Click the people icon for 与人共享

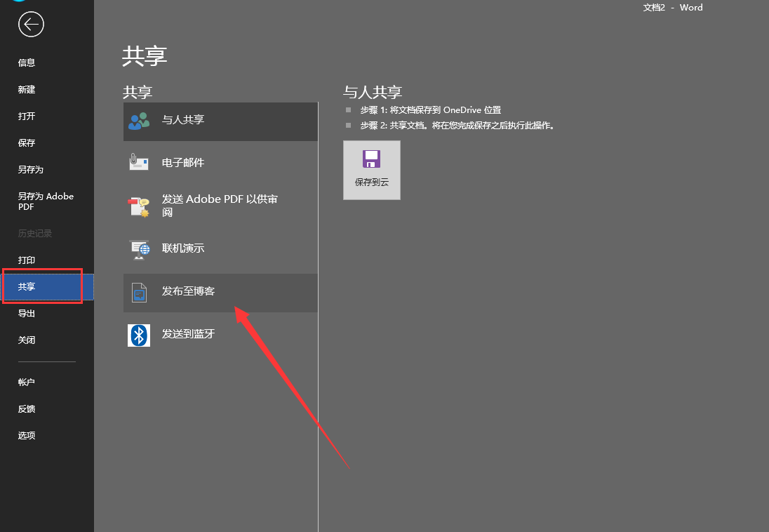coord(139,121)
